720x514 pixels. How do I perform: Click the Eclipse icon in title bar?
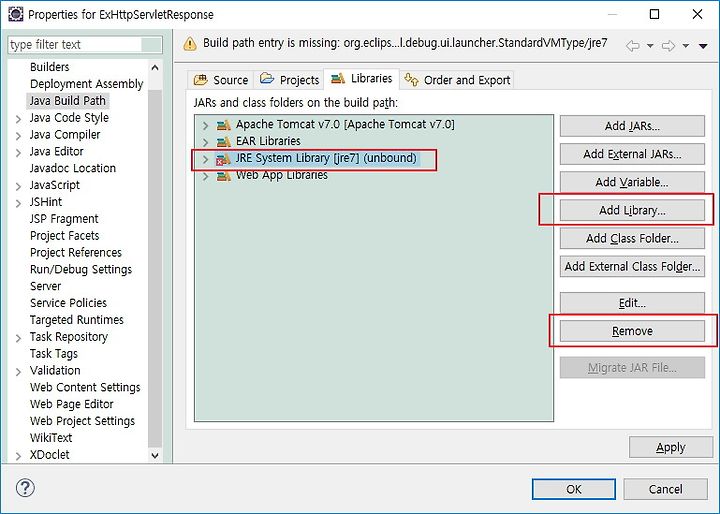coord(16,14)
